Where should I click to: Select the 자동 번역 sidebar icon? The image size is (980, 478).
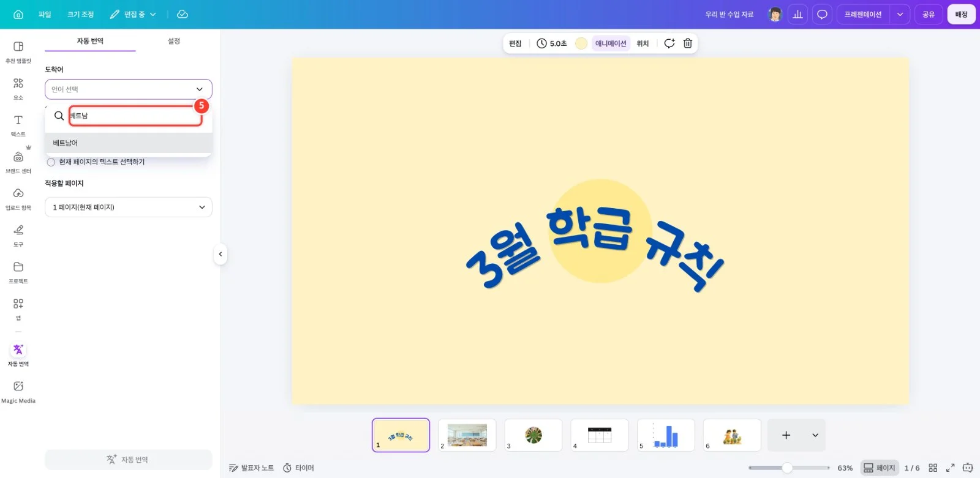click(x=18, y=354)
